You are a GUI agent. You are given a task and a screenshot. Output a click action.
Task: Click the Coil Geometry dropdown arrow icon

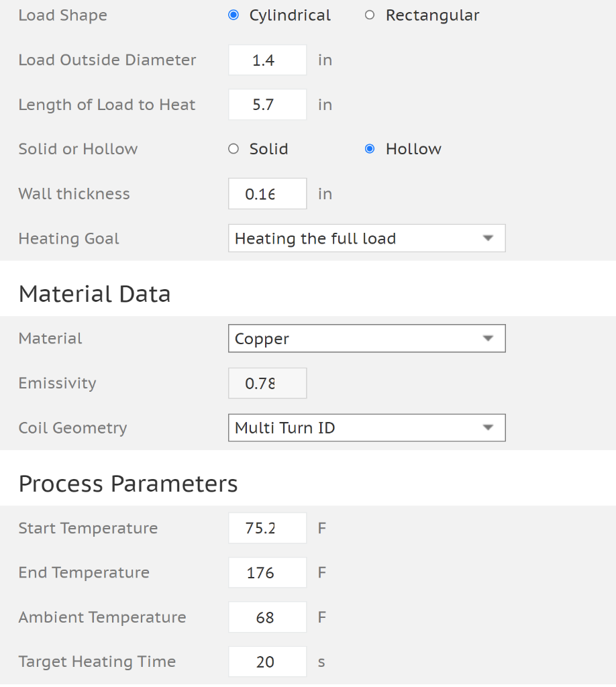coord(488,428)
